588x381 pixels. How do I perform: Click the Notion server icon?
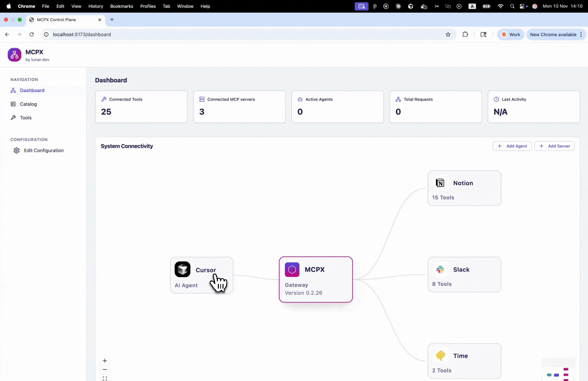440,183
